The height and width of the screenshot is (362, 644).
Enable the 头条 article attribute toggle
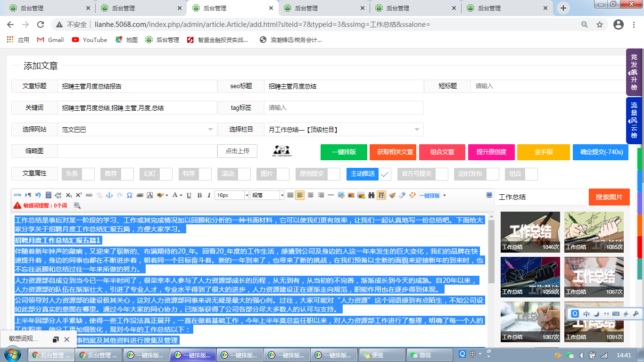pos(78,174)
